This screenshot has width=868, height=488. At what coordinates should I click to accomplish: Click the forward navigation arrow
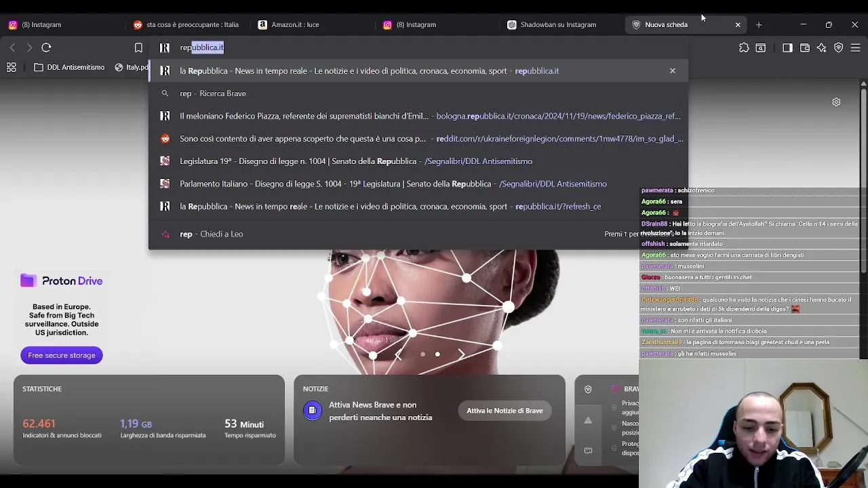click(x=29, y=47)
